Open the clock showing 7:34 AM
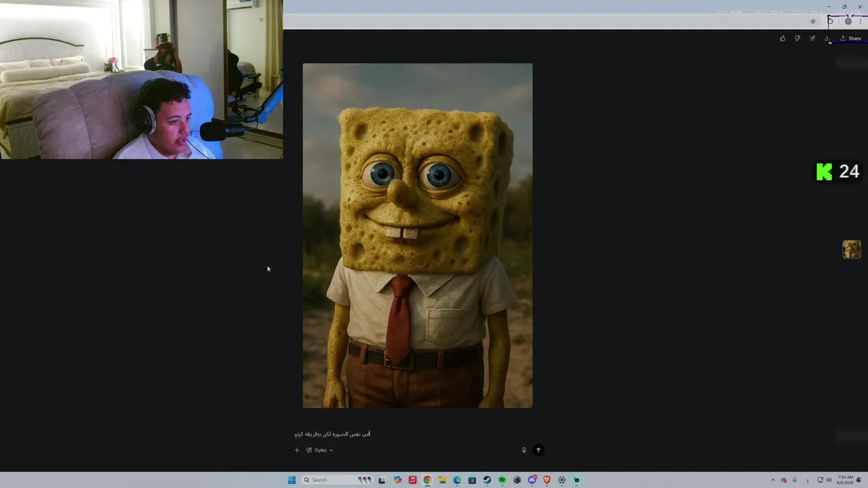The image size is (868, 488). (x=845, y=480)
